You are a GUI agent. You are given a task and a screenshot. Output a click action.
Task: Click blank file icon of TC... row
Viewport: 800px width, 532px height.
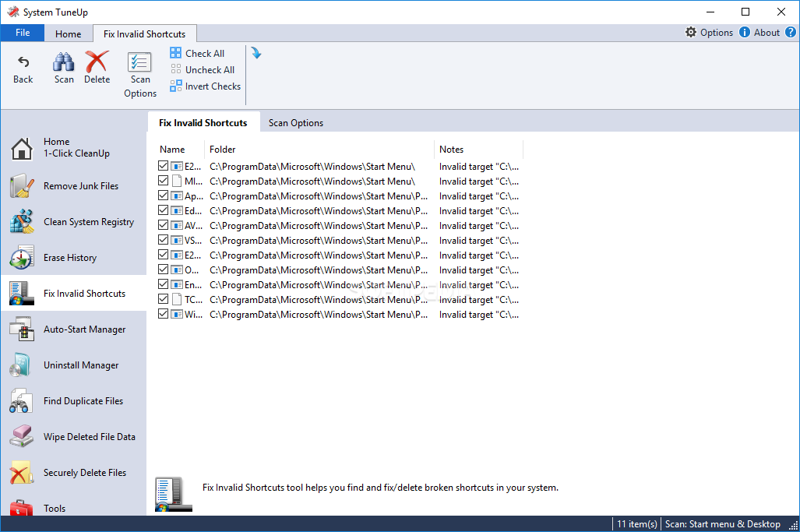coord(177,299)
